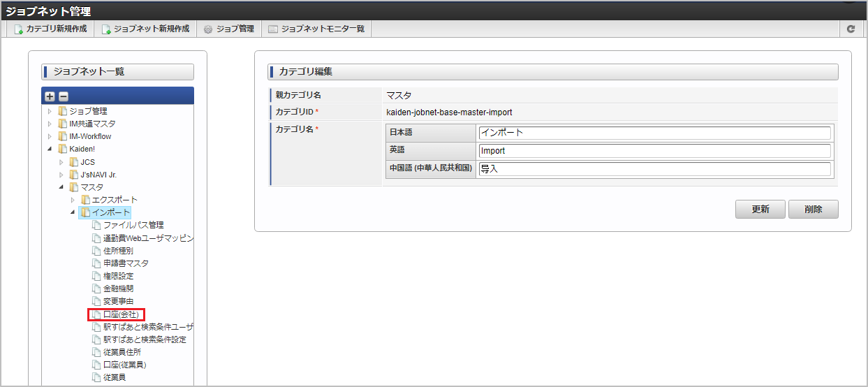The width and height of the screenshot is (868, 387).
Task: Click the 住所種別 document icon
Action: click(97, 251)
